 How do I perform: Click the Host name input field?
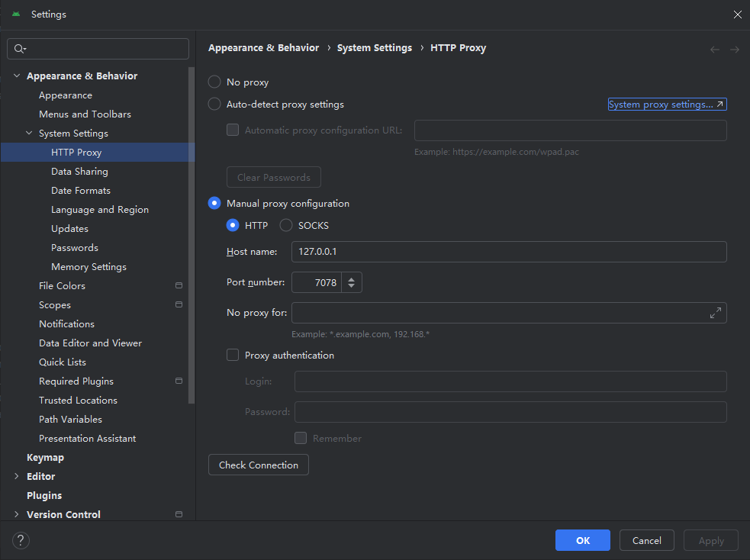click(508, 252)
